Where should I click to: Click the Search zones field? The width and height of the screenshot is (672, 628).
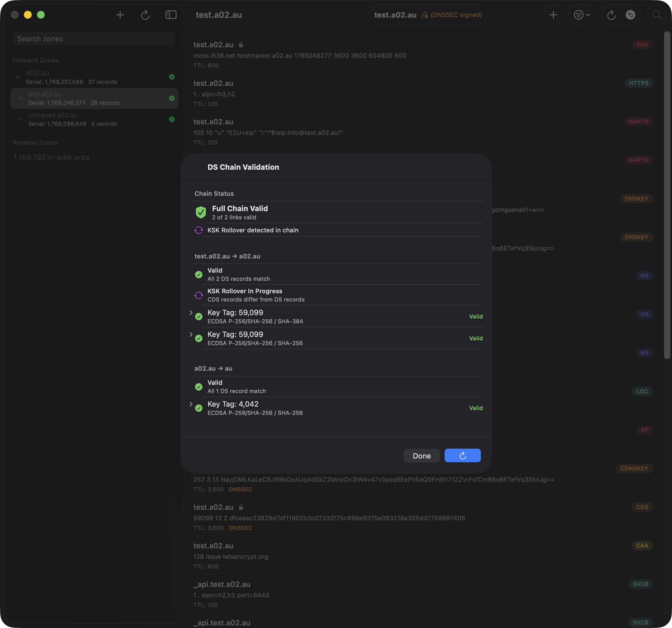point(94,39)
